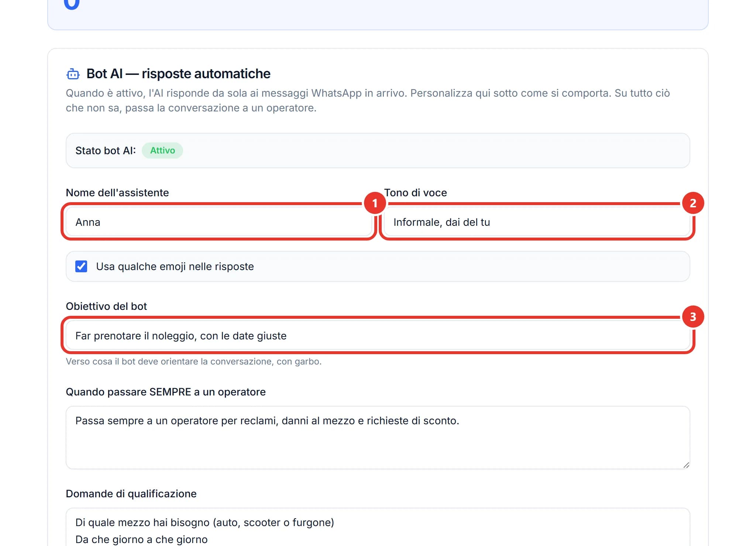The width and height of the screenshot is (756, 546).
Task: Click the 'Tono di voce' input field
Action: pos(537,222)
